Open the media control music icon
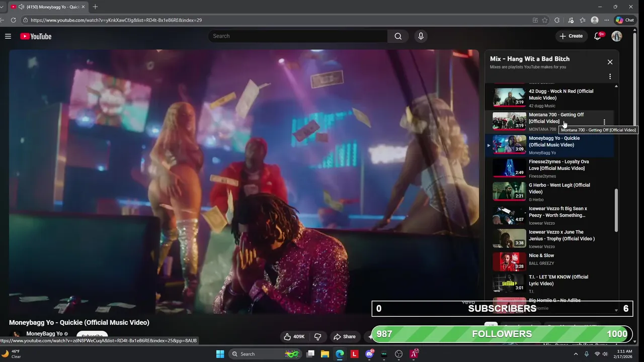 point(571,20)
